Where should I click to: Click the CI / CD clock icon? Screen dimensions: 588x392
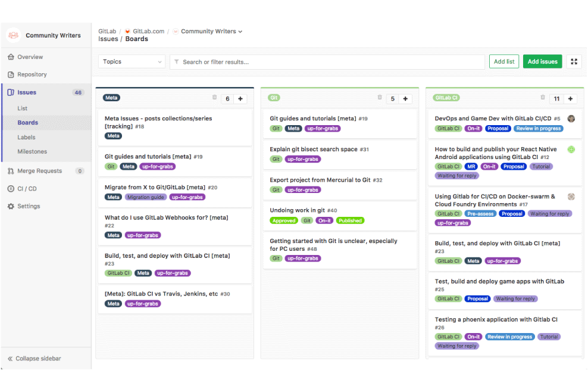coord(11,188)
